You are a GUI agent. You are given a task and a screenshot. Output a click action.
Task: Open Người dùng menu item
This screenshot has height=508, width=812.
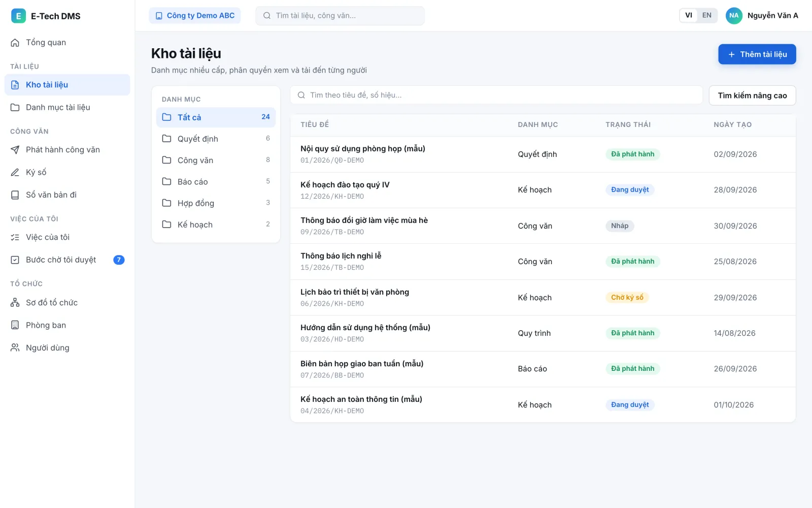pyautogui.click(x=67, y=348)
